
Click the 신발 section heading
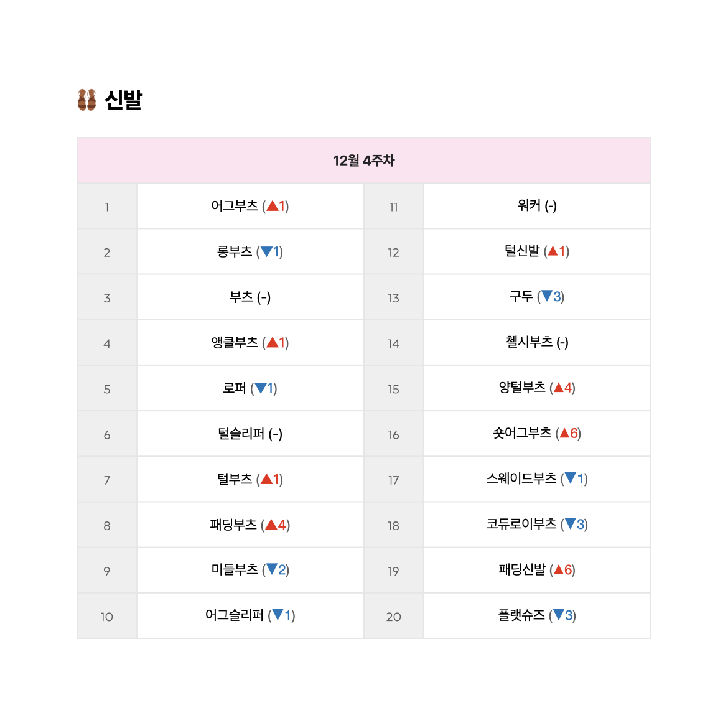(x=123, y=100)
